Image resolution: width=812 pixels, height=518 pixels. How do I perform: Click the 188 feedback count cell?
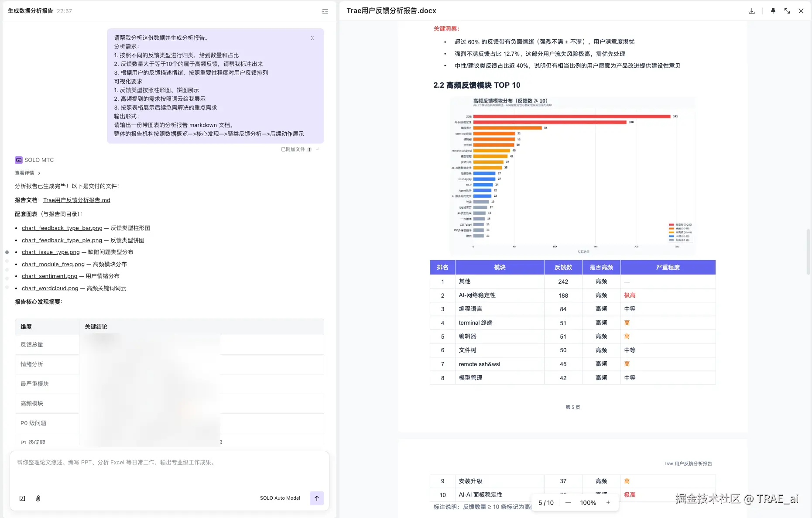(x=563, y=295)
